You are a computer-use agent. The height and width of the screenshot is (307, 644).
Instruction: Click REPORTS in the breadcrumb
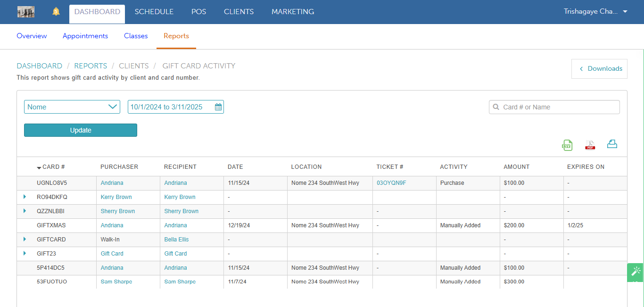91,66
